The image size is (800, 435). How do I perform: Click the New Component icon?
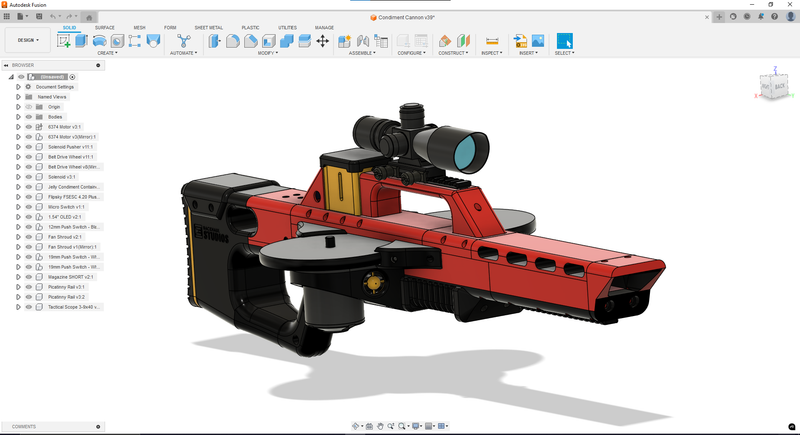[344, 41]
